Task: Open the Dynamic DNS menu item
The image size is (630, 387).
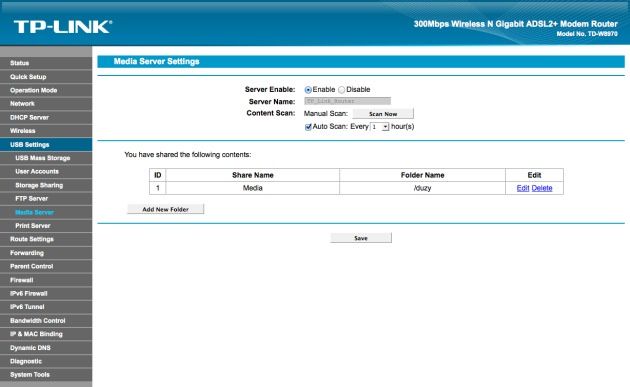Action: (46, 348)
